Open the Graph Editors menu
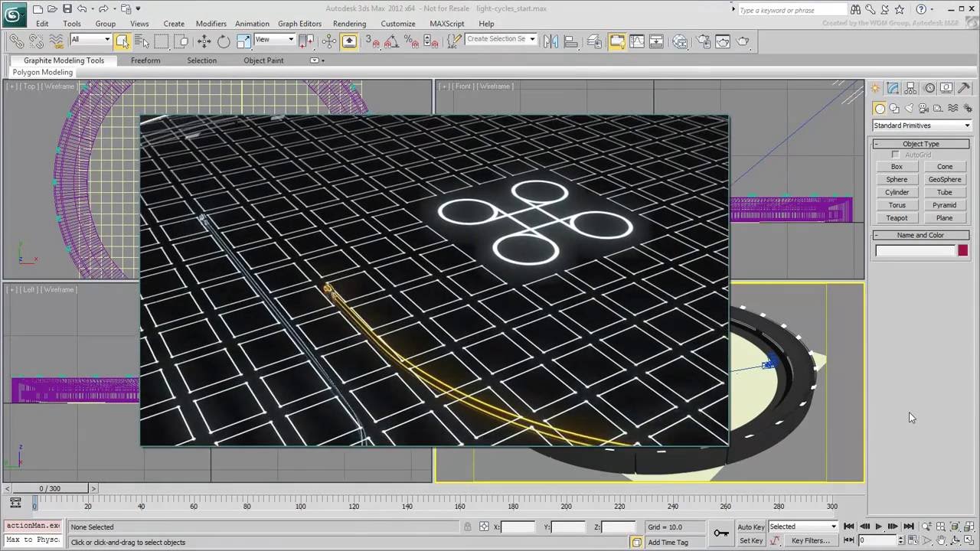 pyautogui.click(x=299, y=24)
